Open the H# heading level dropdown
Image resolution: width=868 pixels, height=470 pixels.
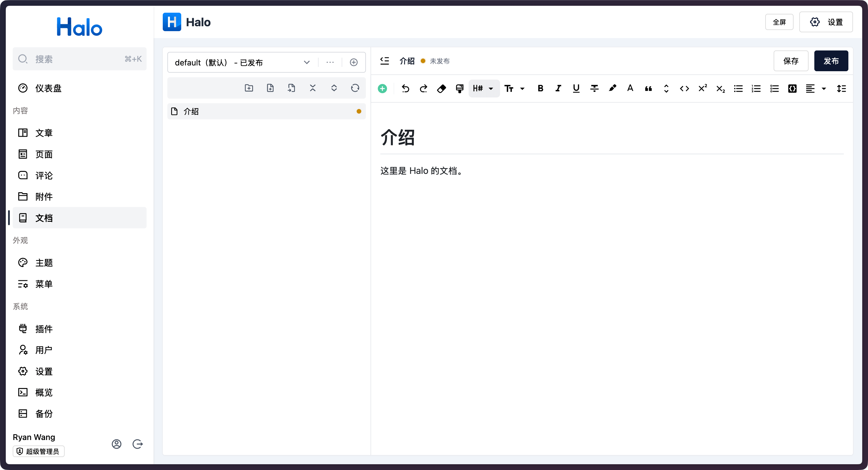484,89
